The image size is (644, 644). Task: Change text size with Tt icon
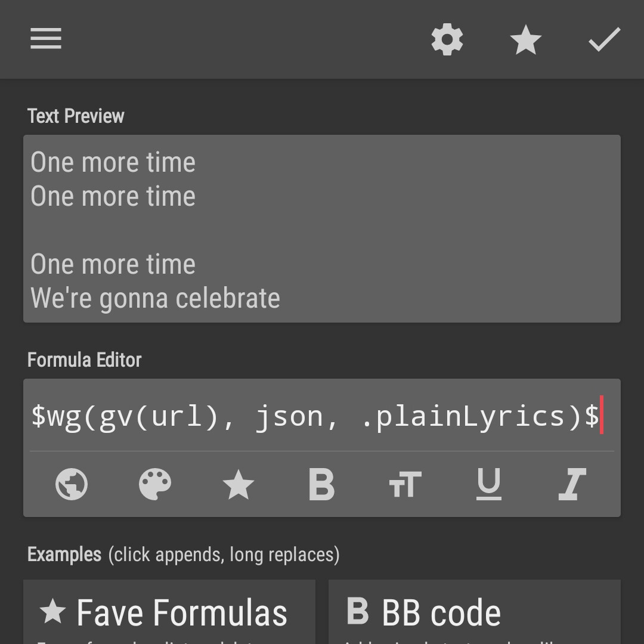tap(405, 485)
